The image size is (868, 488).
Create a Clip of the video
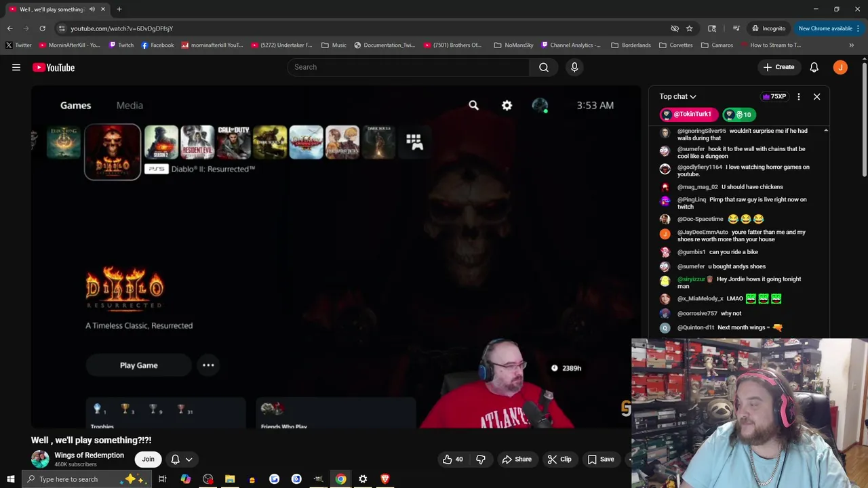(559, 459)
